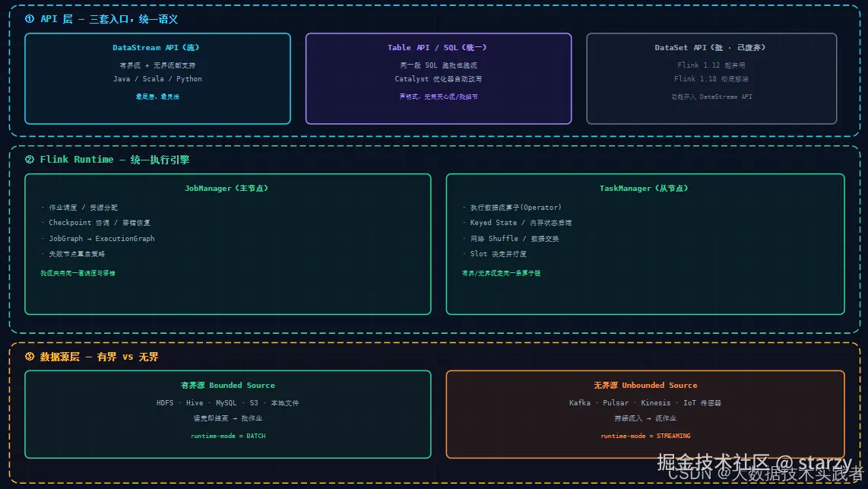
Task: Click the circled number 1 API layer marker
Action: (x=30, y=19)
